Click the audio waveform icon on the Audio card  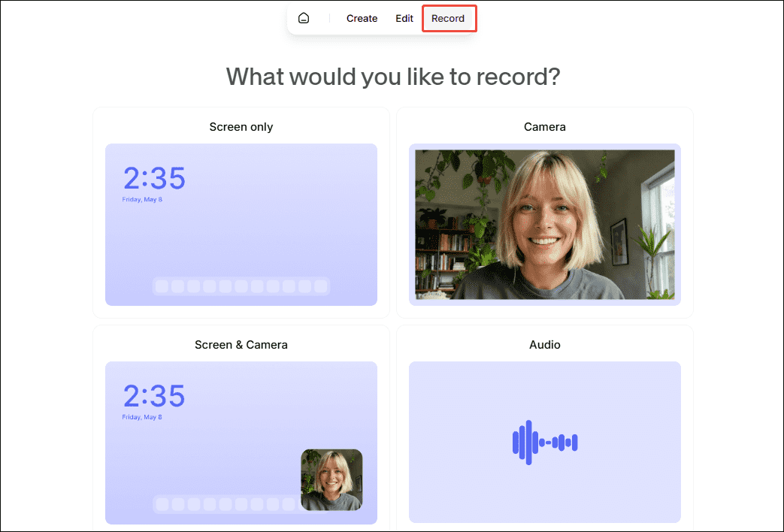[x=544, y=443]
